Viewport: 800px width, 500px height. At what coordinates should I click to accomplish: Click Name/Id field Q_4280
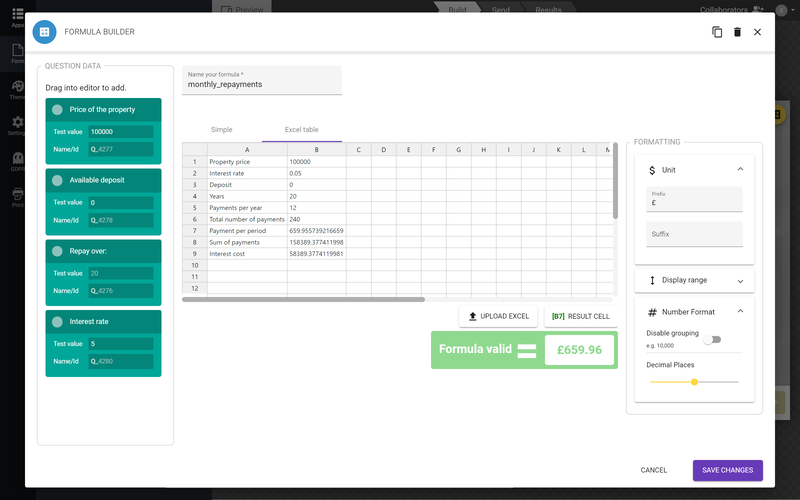[121, 361]
